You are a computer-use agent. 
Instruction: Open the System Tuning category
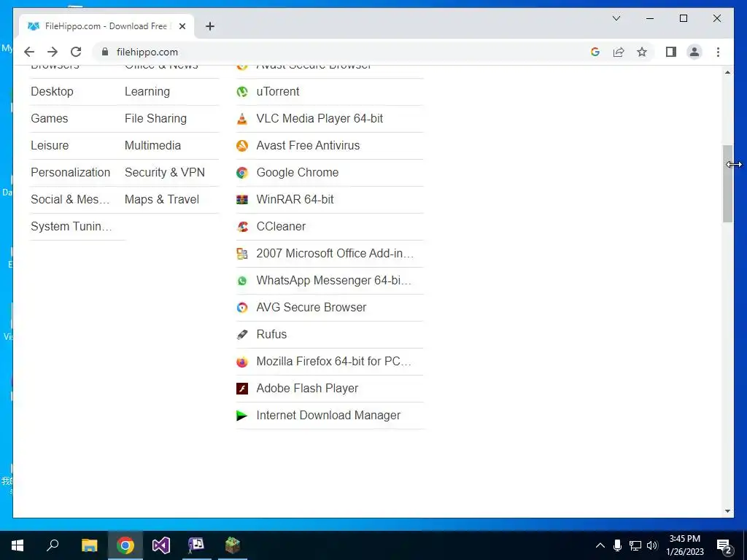[71, 226]
